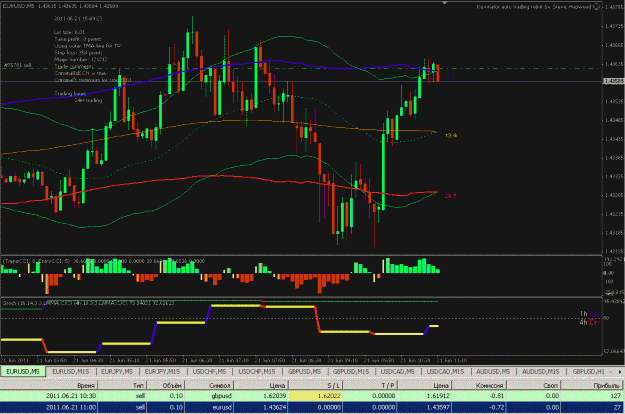Click the Своп column header
Viewport: 625px width, 414px height.
click(533, 385)
